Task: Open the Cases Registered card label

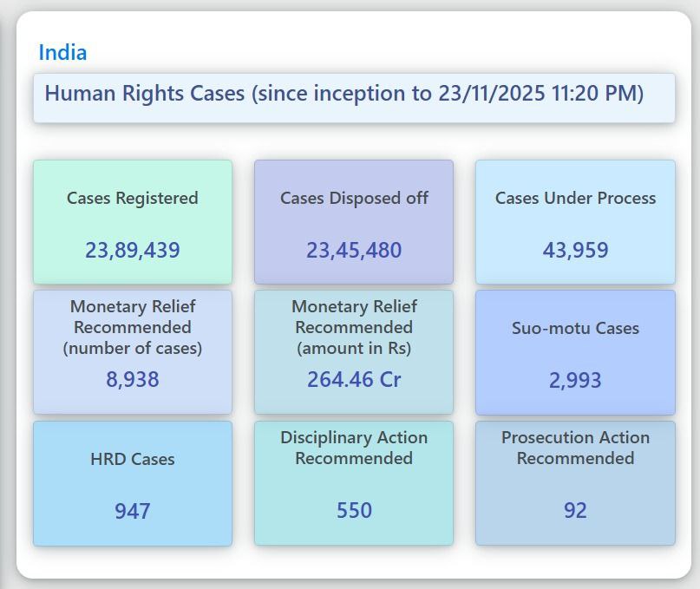Action: 133,198
